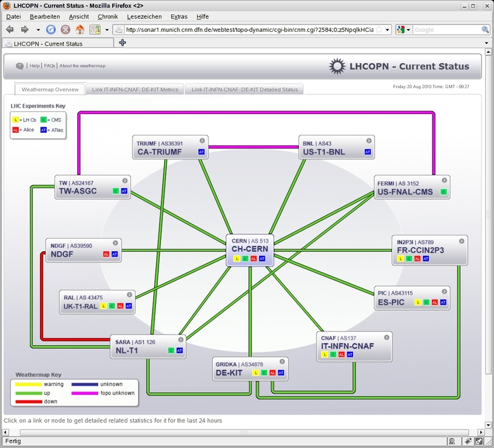Viewport: 494px width, 448px height.
Task: Click the LHCb icon on CH-CERN node
Action: pos(237,259)
